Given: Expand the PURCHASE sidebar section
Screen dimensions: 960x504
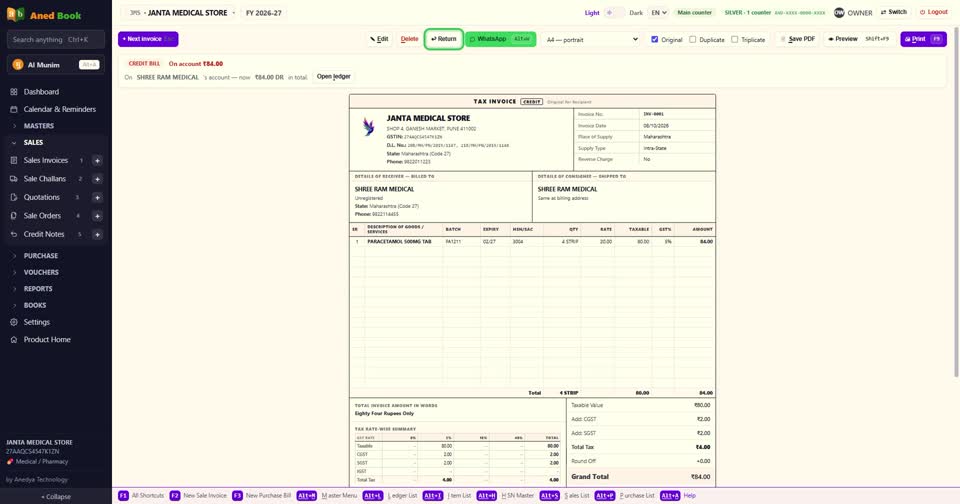Looking at the screenshot, I should [40, 255].
